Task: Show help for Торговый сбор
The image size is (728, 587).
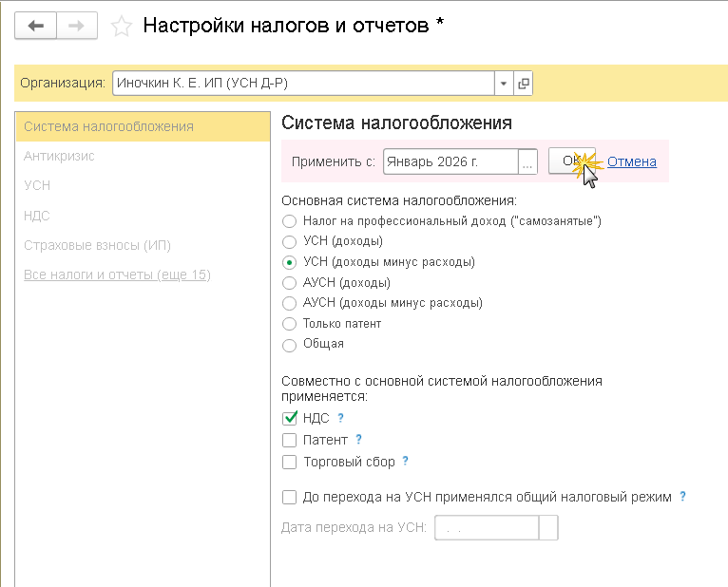Action: 405,462
